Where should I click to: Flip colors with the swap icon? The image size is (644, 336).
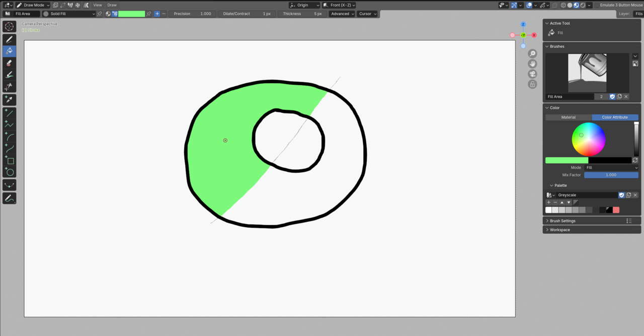(x=635, y=160)
